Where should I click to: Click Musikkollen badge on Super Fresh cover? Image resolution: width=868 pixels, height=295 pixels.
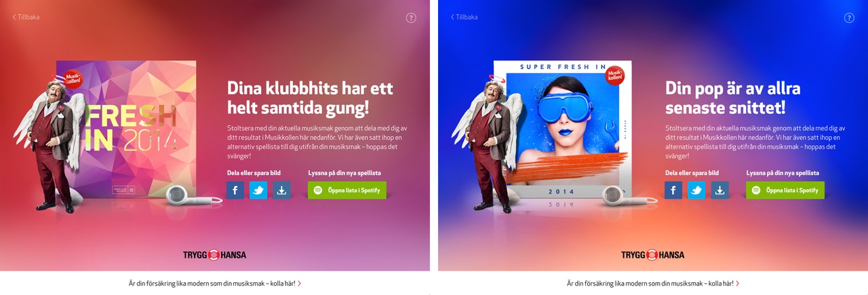615,74
